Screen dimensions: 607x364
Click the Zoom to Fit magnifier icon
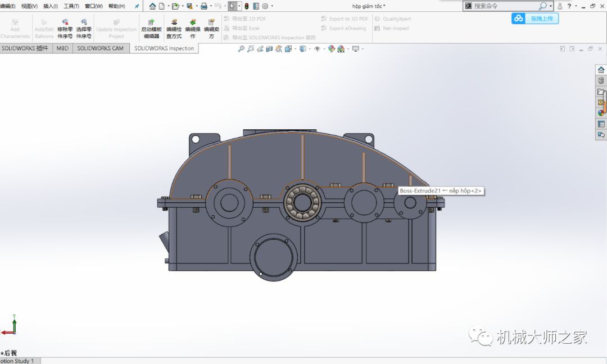[241, 49]
